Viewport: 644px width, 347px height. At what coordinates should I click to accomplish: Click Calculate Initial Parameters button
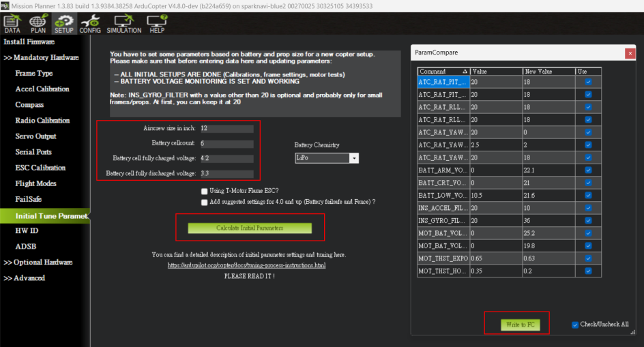pyautogui.click(x=250, y=228)
